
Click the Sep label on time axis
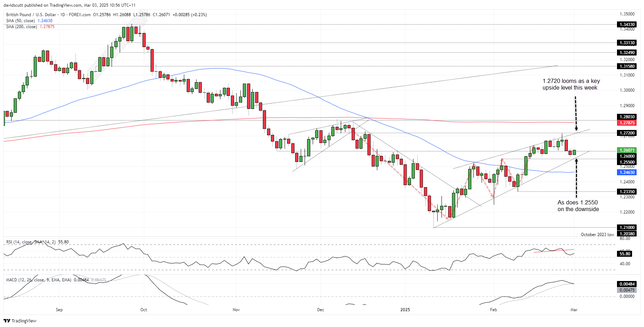click(x=59, y=310)
